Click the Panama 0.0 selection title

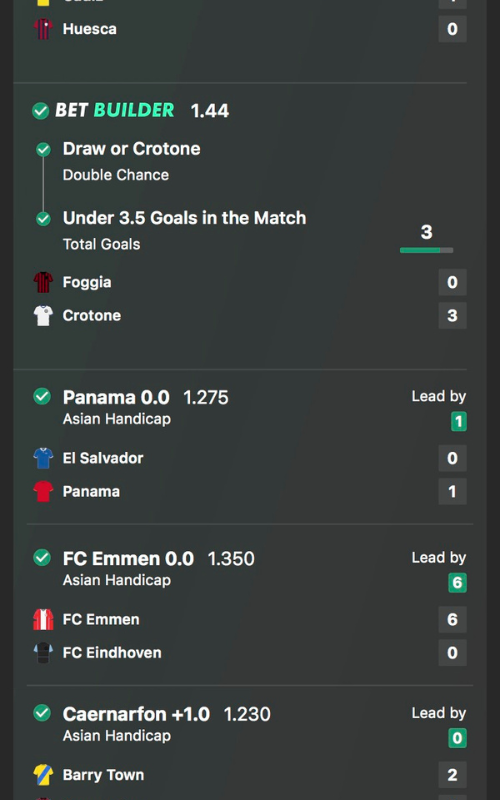116,397
